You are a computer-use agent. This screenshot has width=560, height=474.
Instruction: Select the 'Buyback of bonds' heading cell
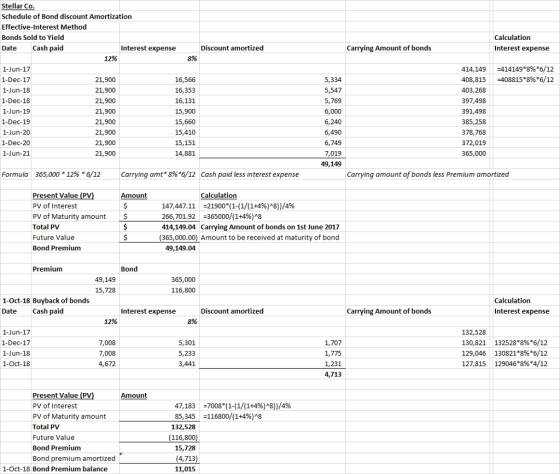(x=61, y=301)
